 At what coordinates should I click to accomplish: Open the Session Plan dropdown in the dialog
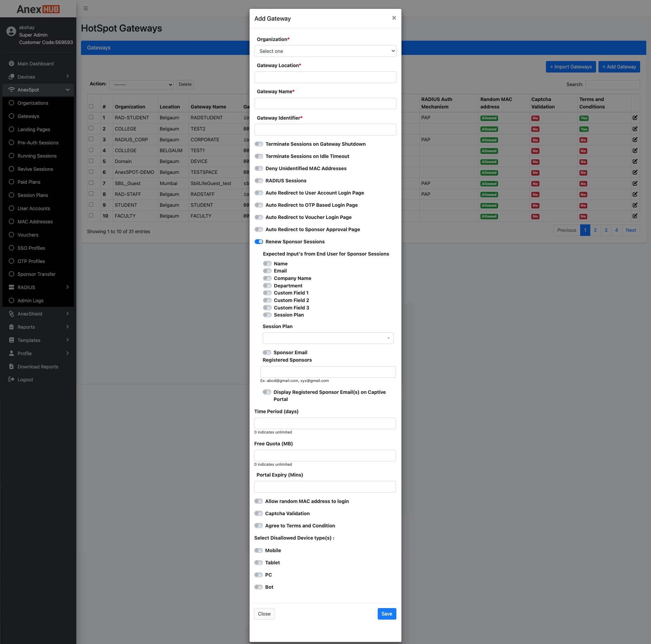pyautogui.click(x=328, y=338)
